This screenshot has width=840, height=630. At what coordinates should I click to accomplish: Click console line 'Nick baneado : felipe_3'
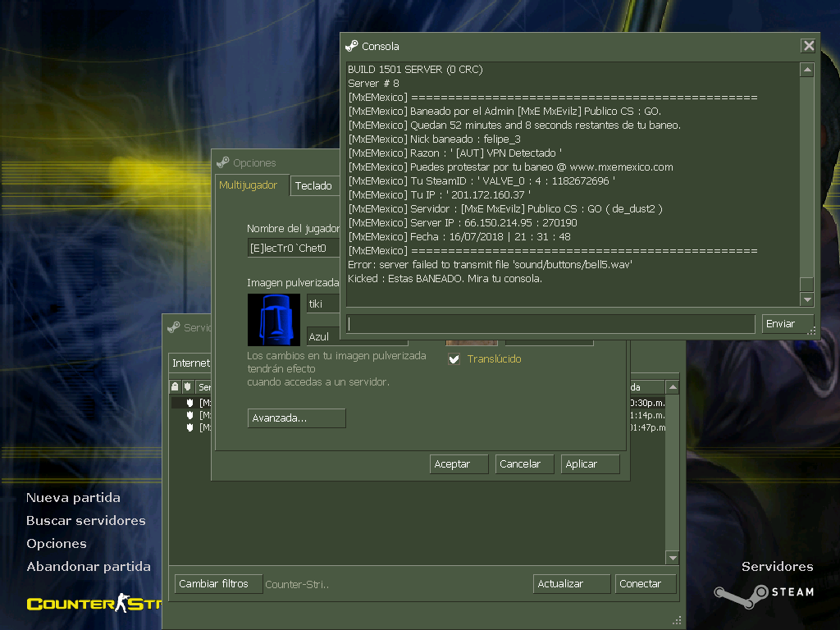point(435,139)
